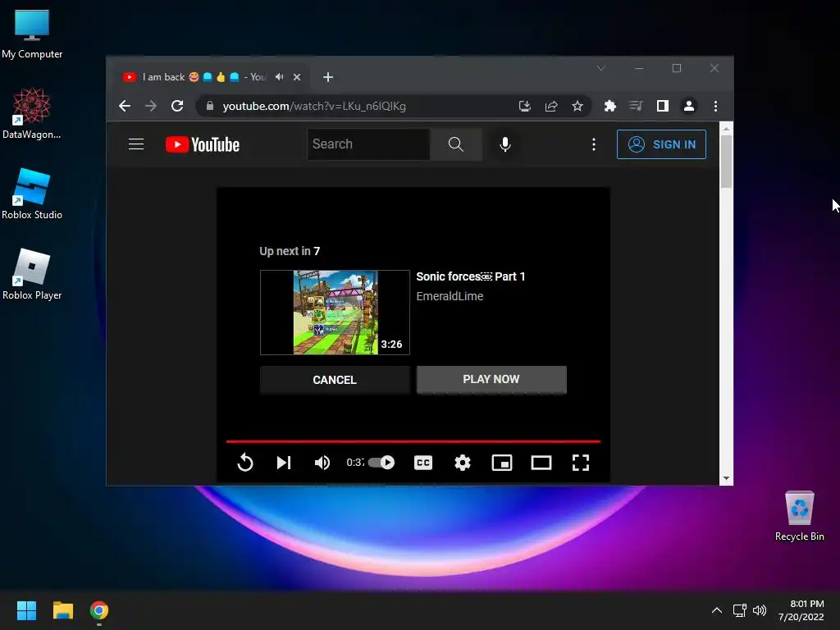The width and height of the screenshot is (840, 630).
Task: Click the page scrollbar down arrow
Action: coord(727,478)
